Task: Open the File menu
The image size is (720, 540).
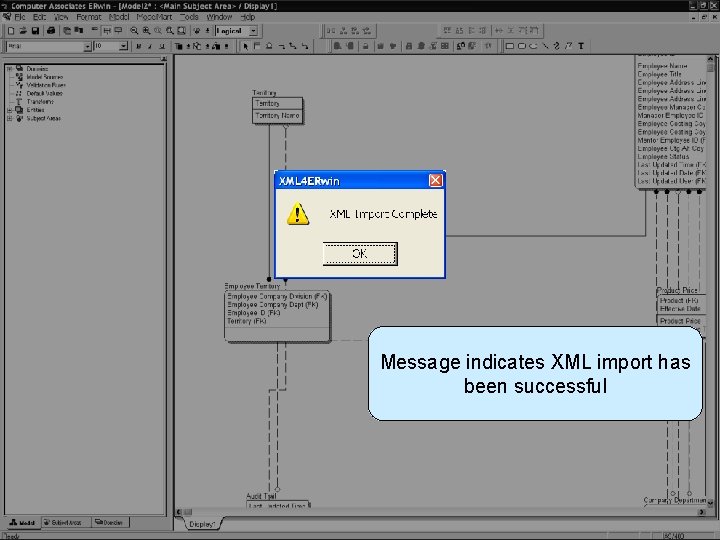Action: point(20,17)
